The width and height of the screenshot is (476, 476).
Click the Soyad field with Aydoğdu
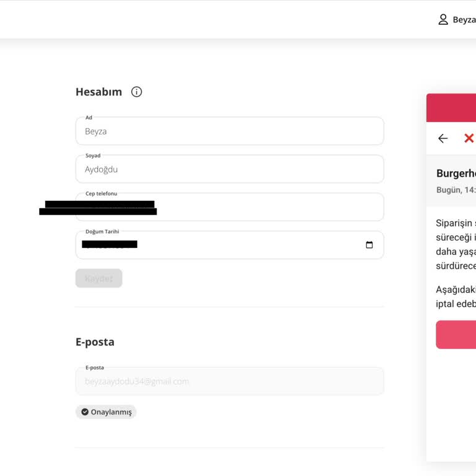tap(229, 169)
